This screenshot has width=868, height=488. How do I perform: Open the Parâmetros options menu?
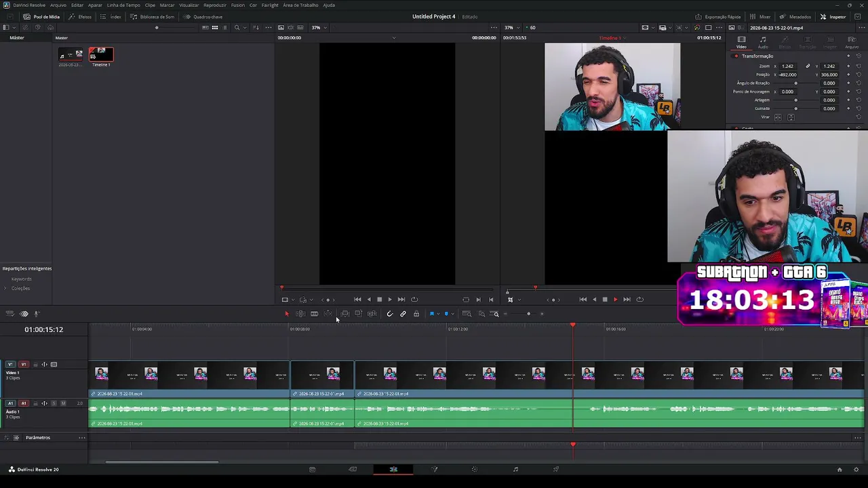coord(82,438)
